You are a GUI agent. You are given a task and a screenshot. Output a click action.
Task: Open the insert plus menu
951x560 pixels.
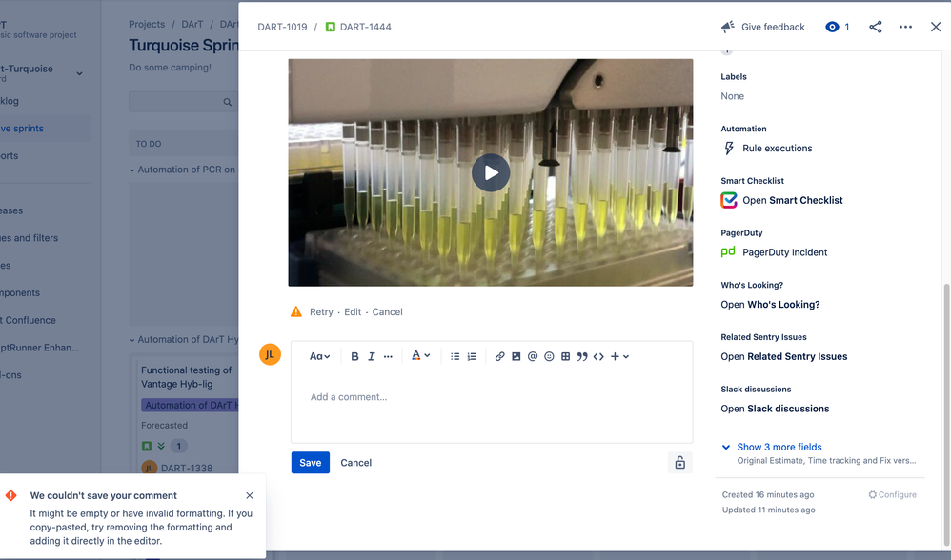click(x=619, y=356)
